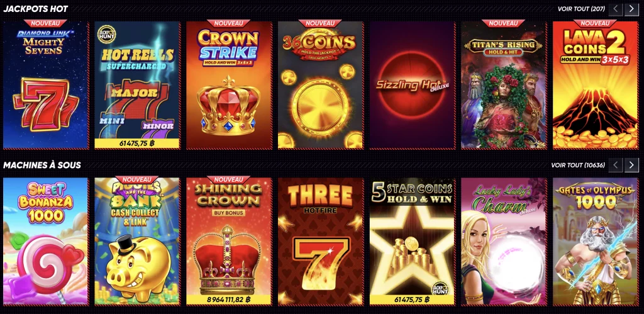
Task: Open Three Hotfire game tile
Action: click(320, 241)
